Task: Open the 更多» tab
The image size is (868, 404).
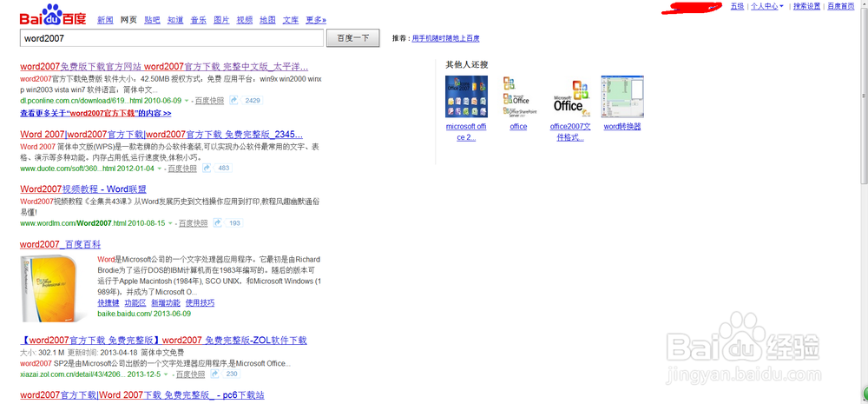Action: tap(316, 20)
